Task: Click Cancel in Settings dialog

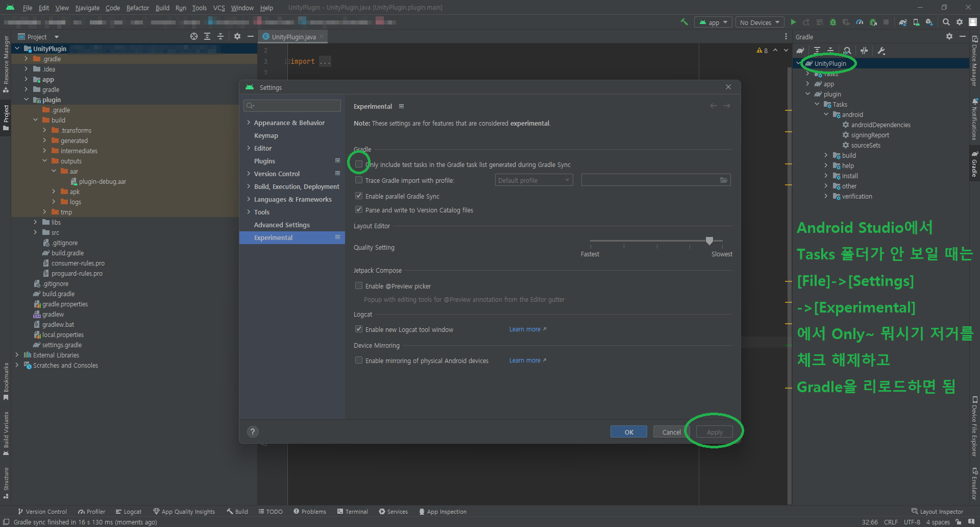Action: click(x=671, y=432)
